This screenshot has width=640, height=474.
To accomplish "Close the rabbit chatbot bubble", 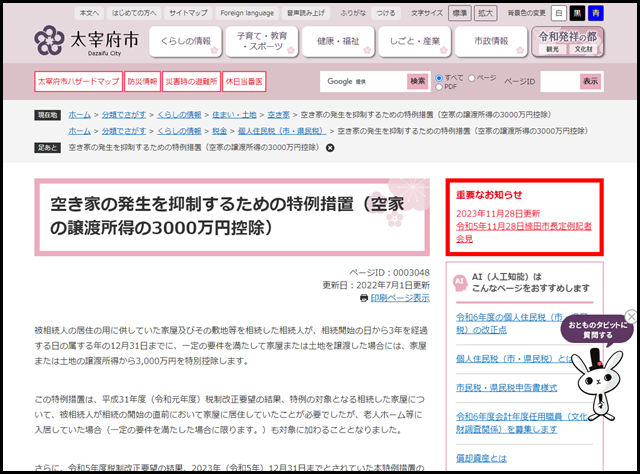I will [x=631, y=316].
